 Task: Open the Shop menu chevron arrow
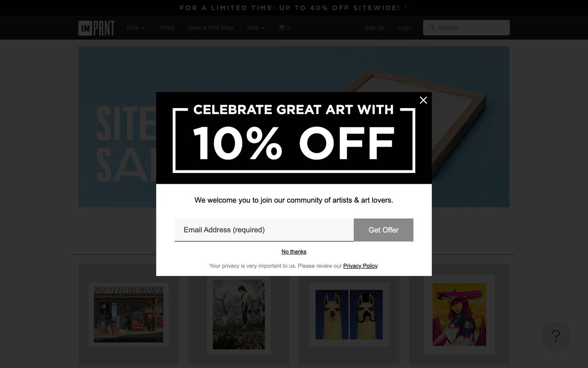(x=143, y=28)
